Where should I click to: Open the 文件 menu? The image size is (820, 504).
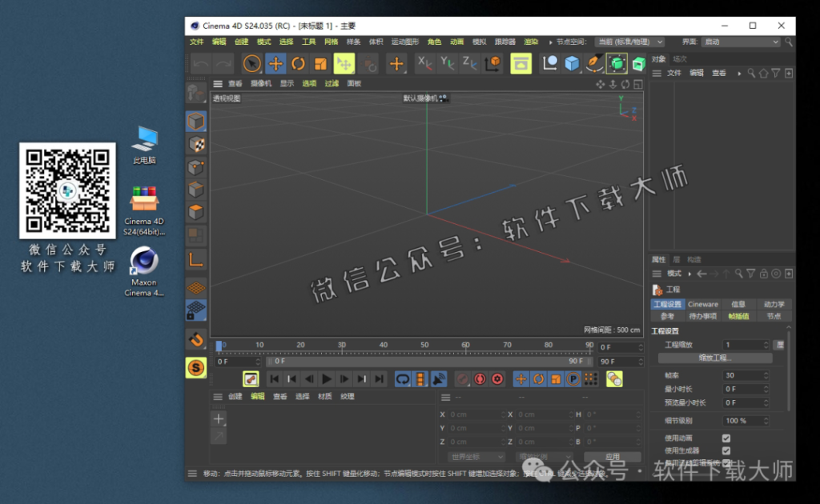[197, 41]
